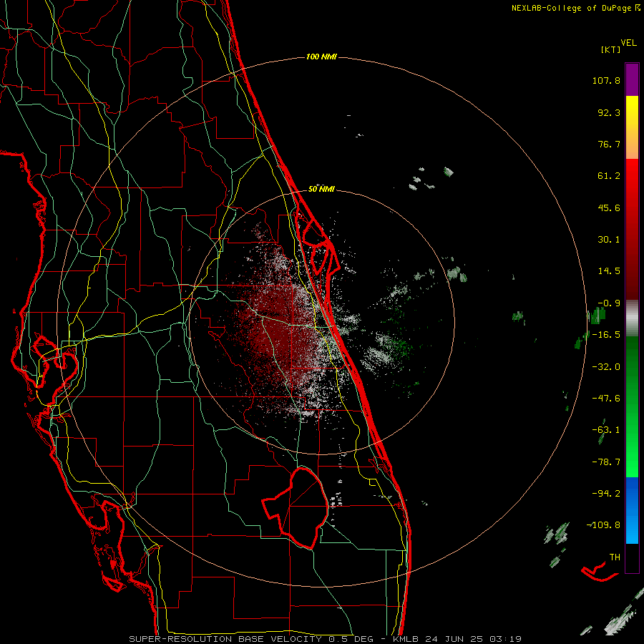Pick the purple segment of velocity scale
Viewport: 644px width, 644px height.
click(x=632, y=79)
